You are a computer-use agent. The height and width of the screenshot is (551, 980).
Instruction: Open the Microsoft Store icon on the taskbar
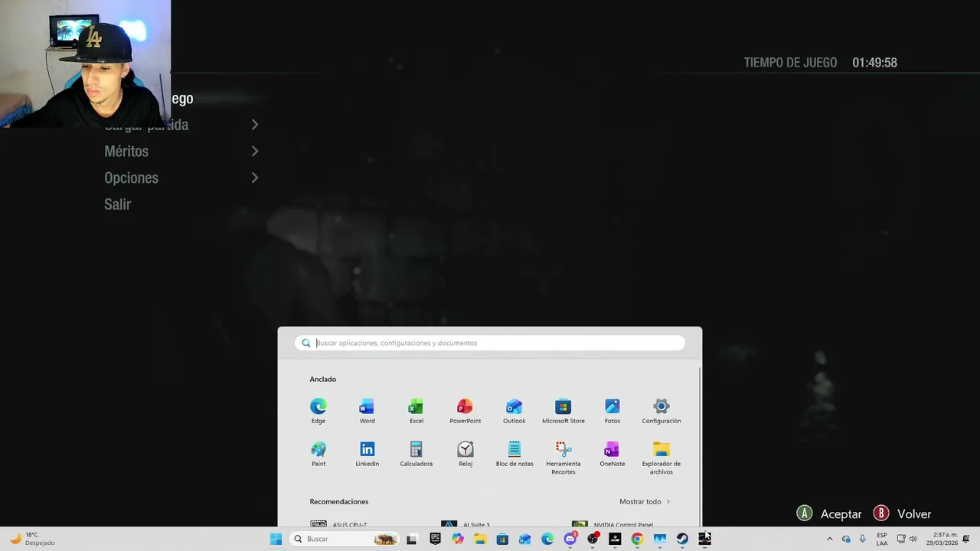tap(502, 539)
